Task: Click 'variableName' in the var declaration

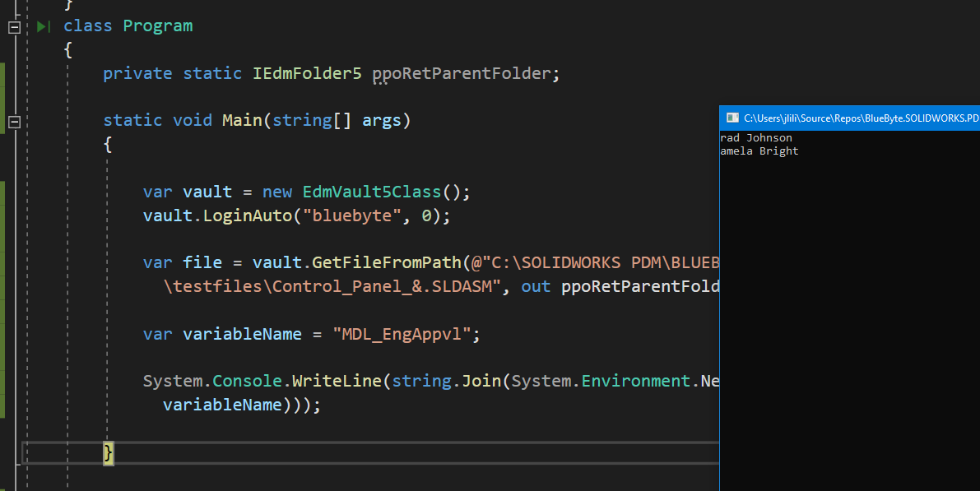Action: pyautogui.click(x=242, y=334)
